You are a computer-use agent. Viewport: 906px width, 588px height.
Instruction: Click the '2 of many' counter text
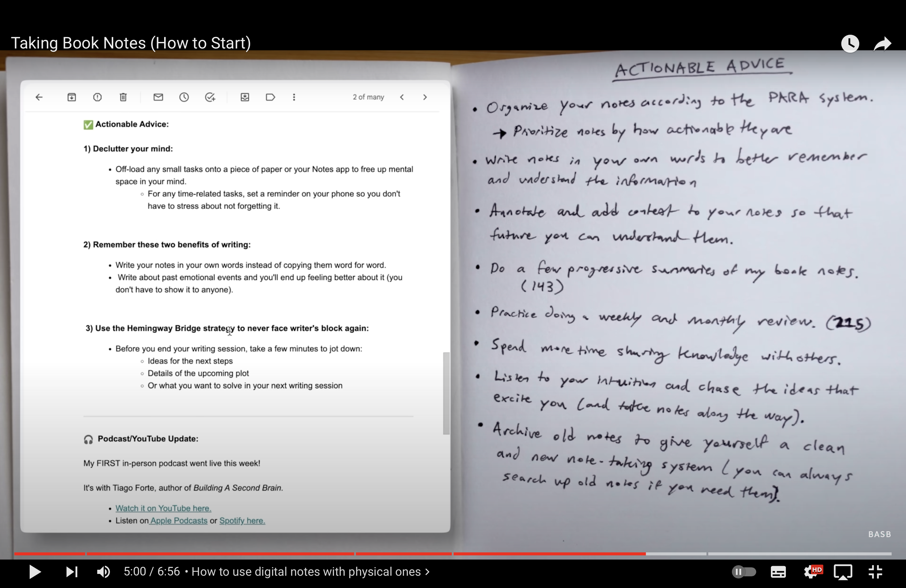pyautogui.click(x=368, y=97)
